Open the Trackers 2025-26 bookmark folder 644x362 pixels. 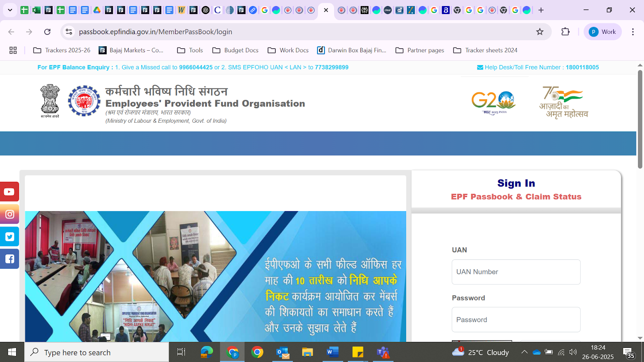click(62, 50)
